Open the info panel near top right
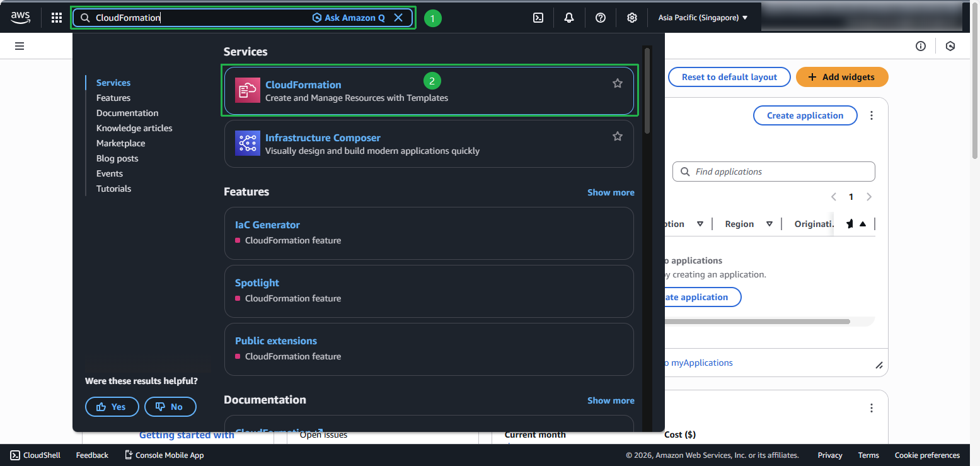The height and width of the screenshot is (466, 980). click(921, 45)
